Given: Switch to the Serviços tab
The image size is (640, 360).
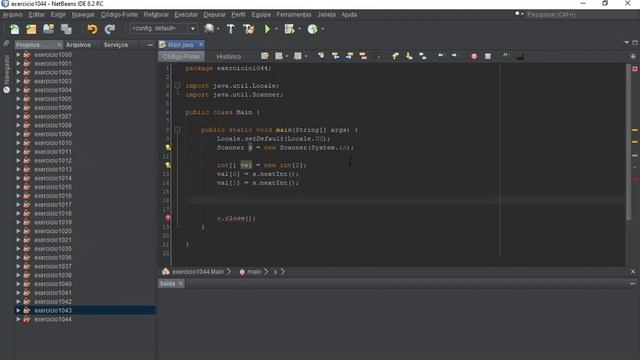Looking at the screenshot, I should (x=116, y=45).
